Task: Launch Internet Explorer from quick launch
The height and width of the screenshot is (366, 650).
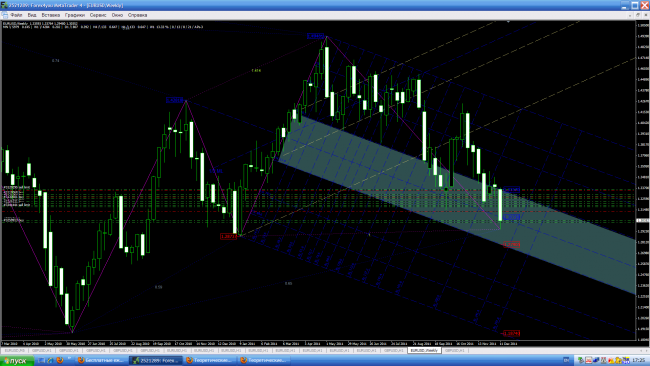Action: (x=50, y=361)
